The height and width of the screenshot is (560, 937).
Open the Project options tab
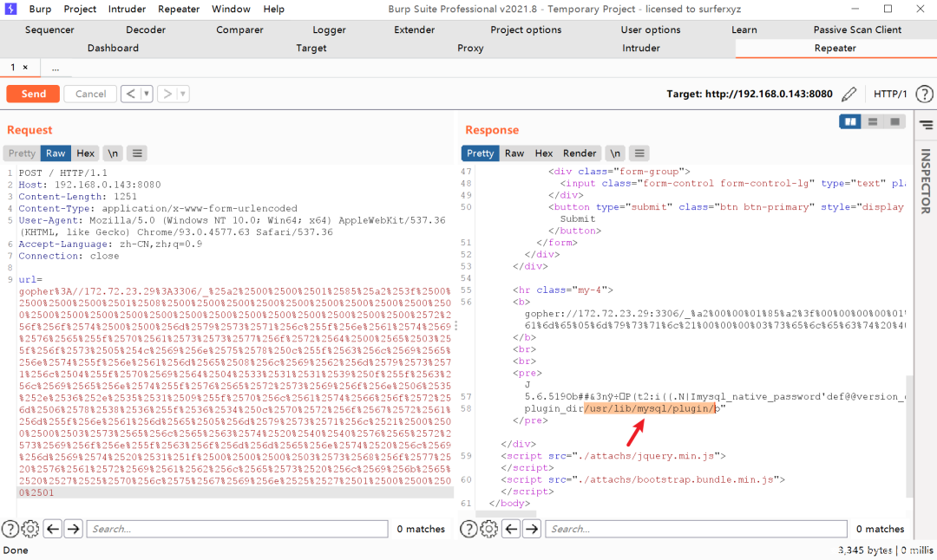pos(526,29)
